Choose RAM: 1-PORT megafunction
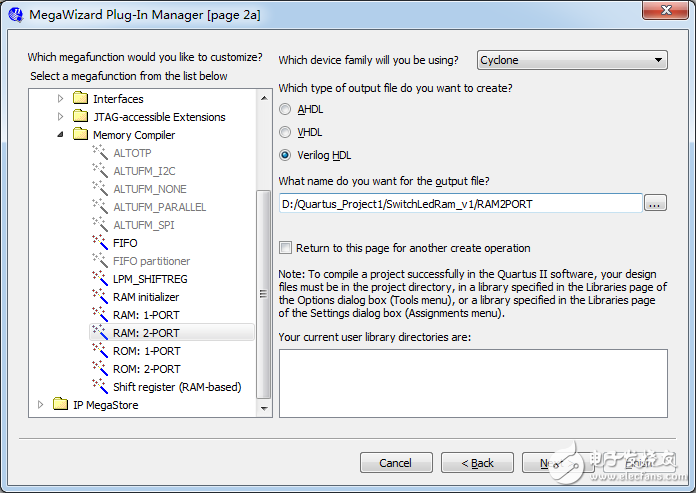 click(146, 315)
